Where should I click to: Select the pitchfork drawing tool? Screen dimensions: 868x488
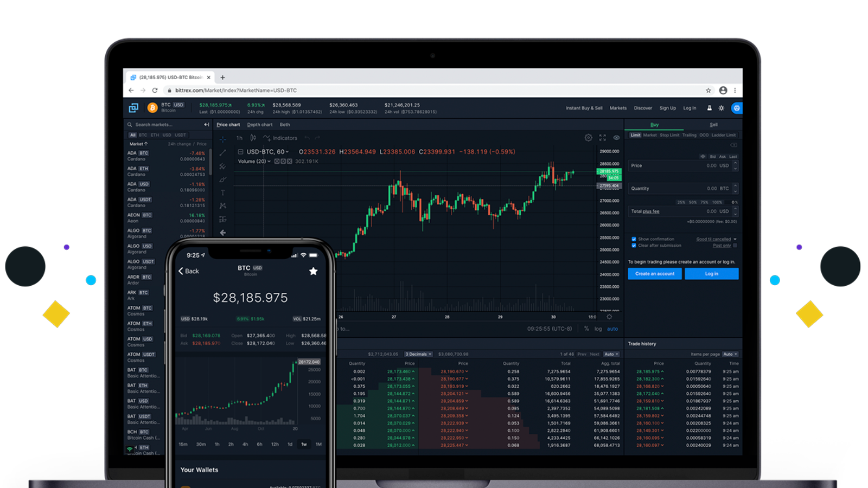pyautogui.click(x=222, y=166)
